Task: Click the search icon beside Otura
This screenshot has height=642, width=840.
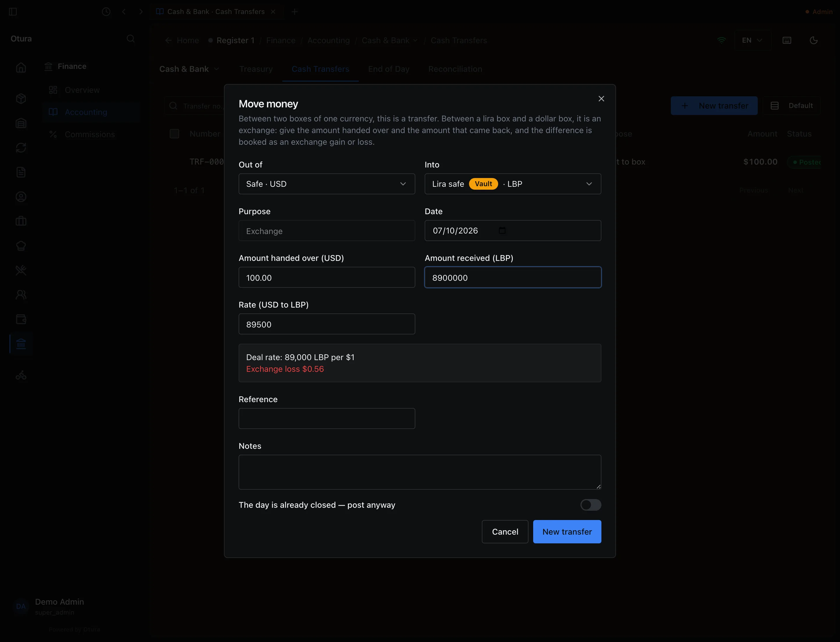Action: (x=131, y=39)
